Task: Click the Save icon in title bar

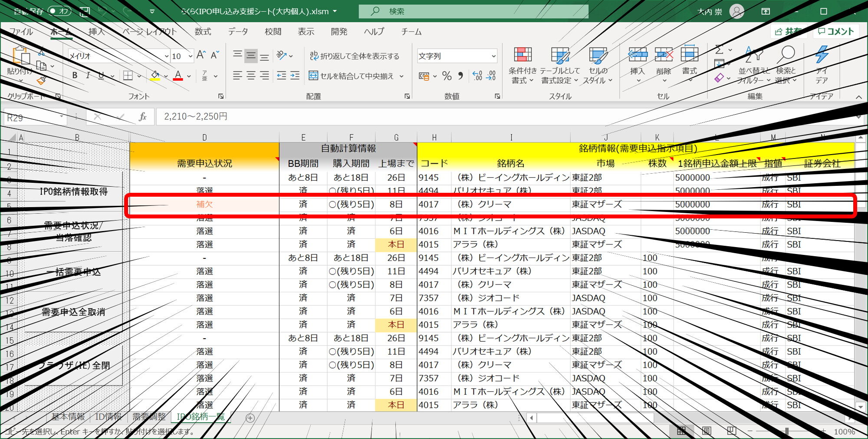Action: 85,11
